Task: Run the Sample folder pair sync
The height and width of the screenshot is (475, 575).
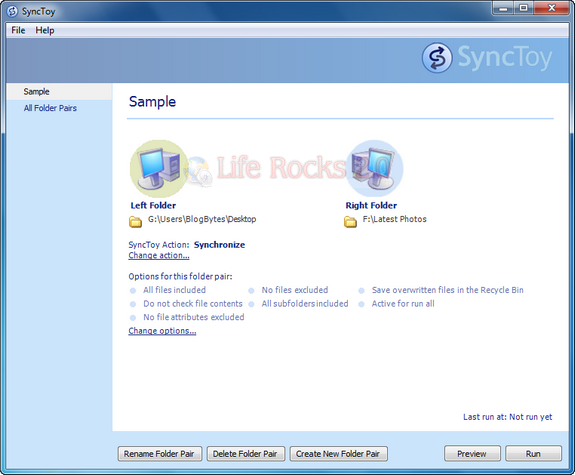Action: coord(533,454)
